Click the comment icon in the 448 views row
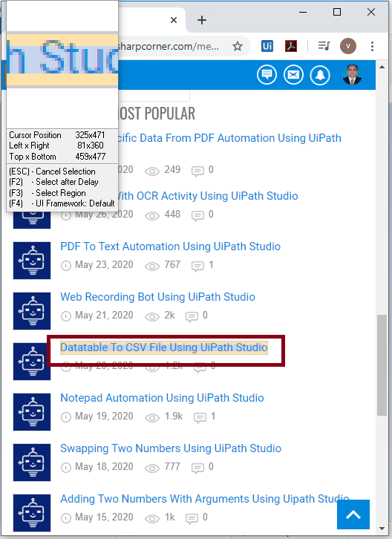Screen dimensions: 392x539 click(x=197, y=216)
